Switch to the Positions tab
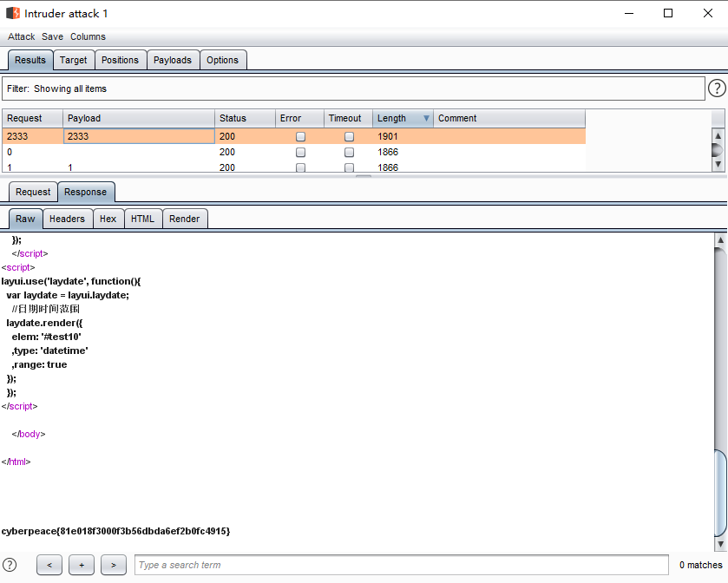 (x=121, y=60)
